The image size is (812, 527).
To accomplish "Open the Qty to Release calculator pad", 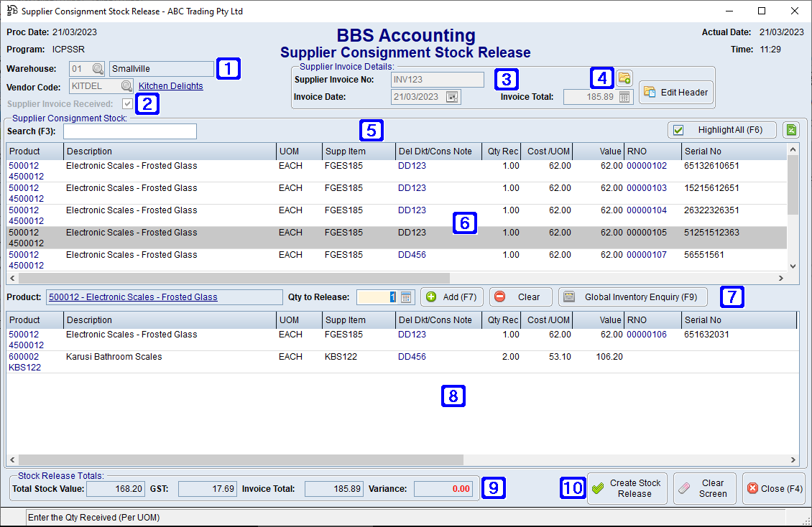I will (405, 297).
